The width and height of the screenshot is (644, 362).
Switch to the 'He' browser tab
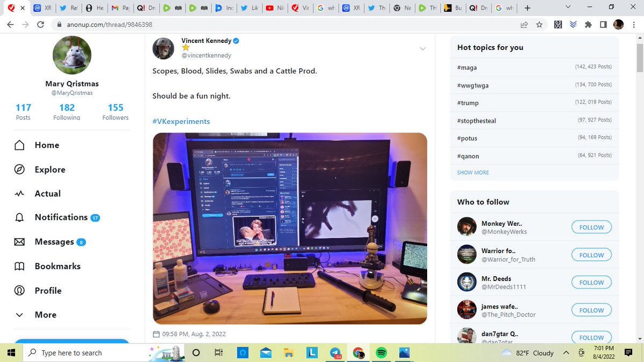96,8
